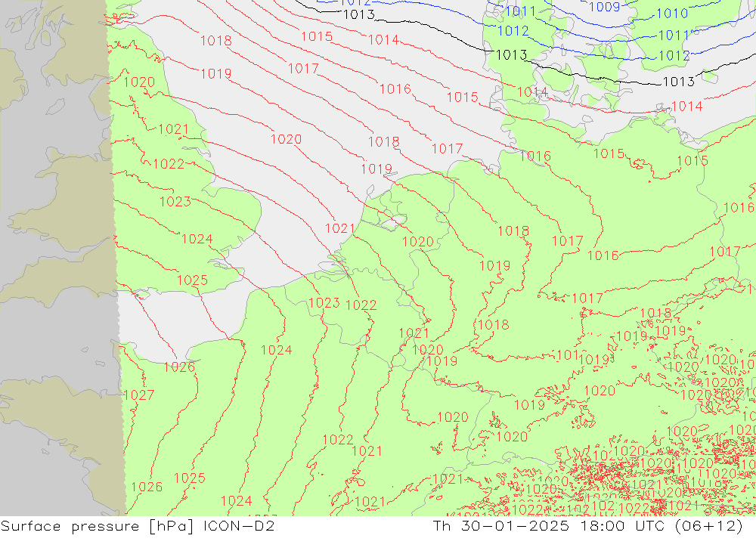The image size is (756, 554).
Task: Click the blue "1009" isobar label
Action: click(604, 6)
